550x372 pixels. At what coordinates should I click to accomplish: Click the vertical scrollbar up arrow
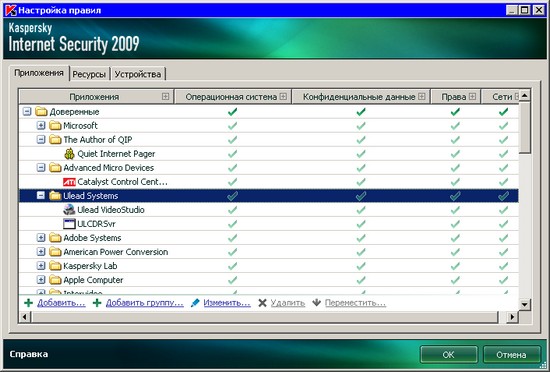[525, 95]
